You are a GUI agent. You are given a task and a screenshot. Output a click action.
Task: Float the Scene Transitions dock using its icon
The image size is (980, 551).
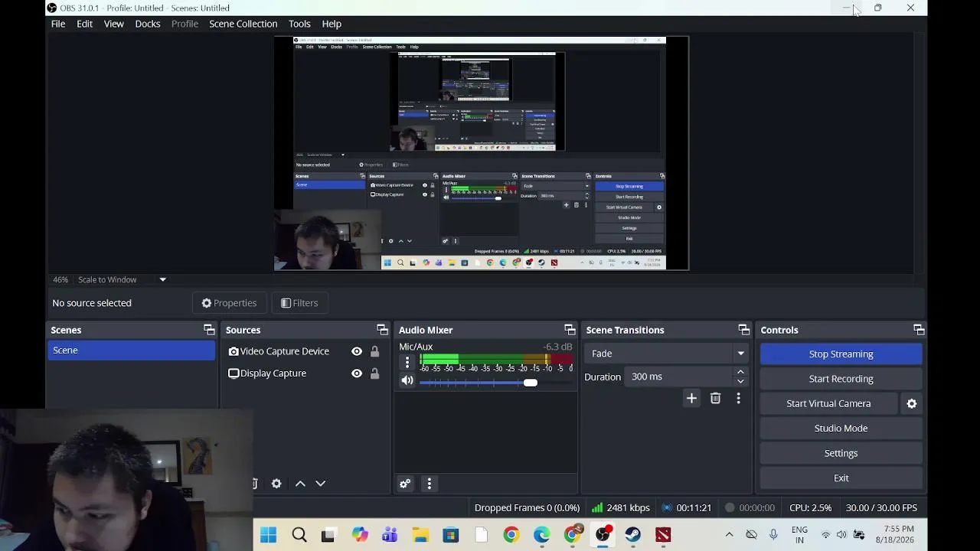click(743, 330)
